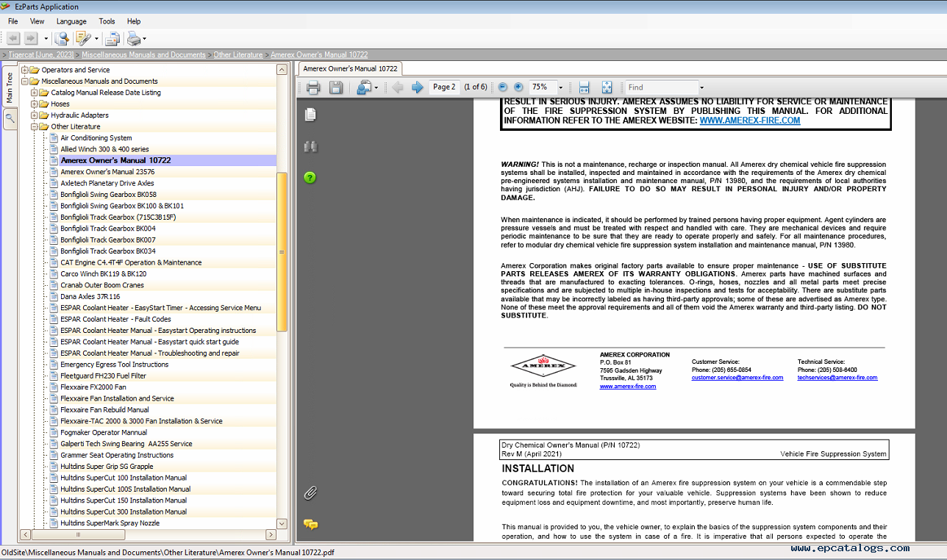Viewport: 947px width, 560px height.
Task: Open the main print options dropdown arrow
Action: pyautogui.click(x=144, y=39)
